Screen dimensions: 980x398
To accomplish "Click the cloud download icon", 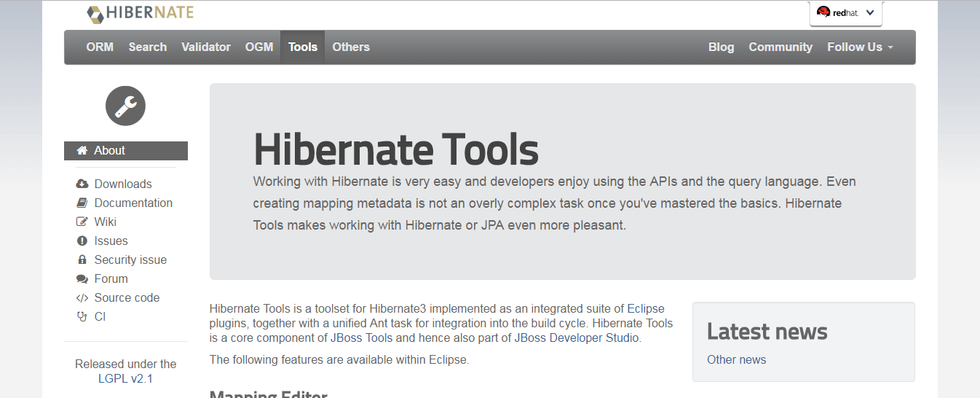I will (x=82, y=184).
